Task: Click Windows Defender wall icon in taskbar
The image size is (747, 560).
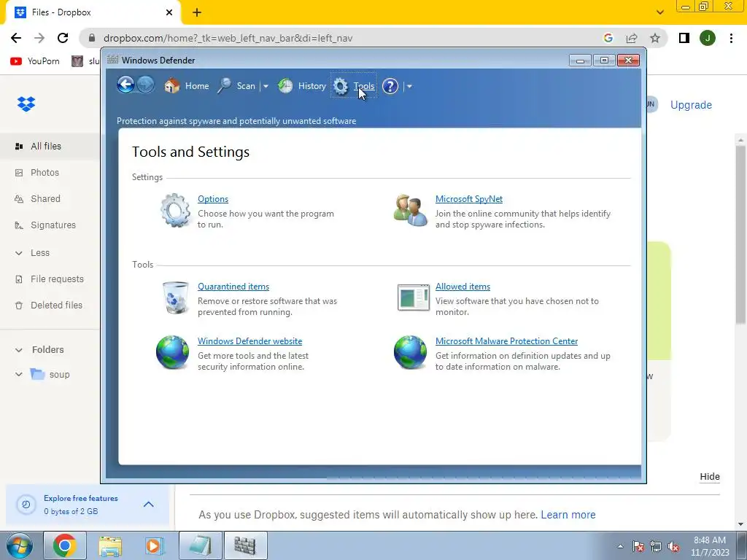Action: click(x=245, y=545)
